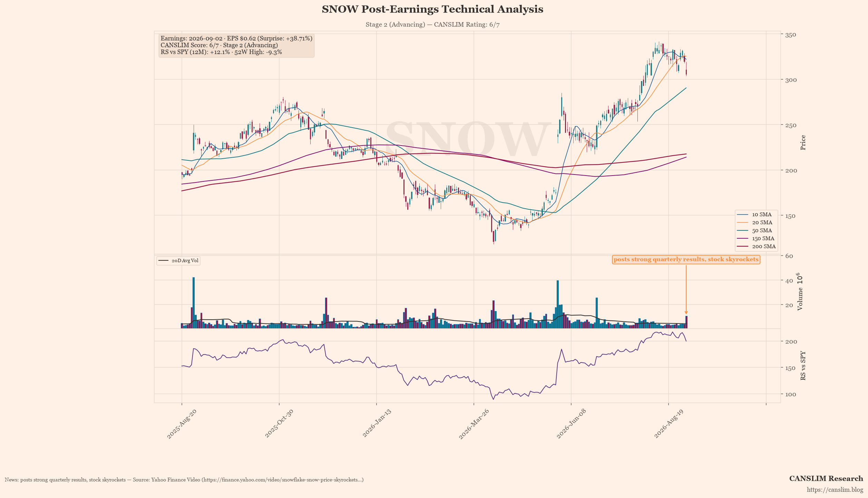
Task: Click the chart title SNOW Post-Earnings Technical Analysis
Action: click(x=432, y=9)
